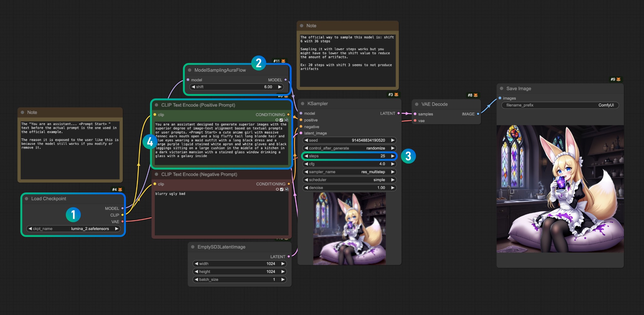Click the speaker icon in Negative Prompt node
The image size is (644, 315).
click(287, 189)
